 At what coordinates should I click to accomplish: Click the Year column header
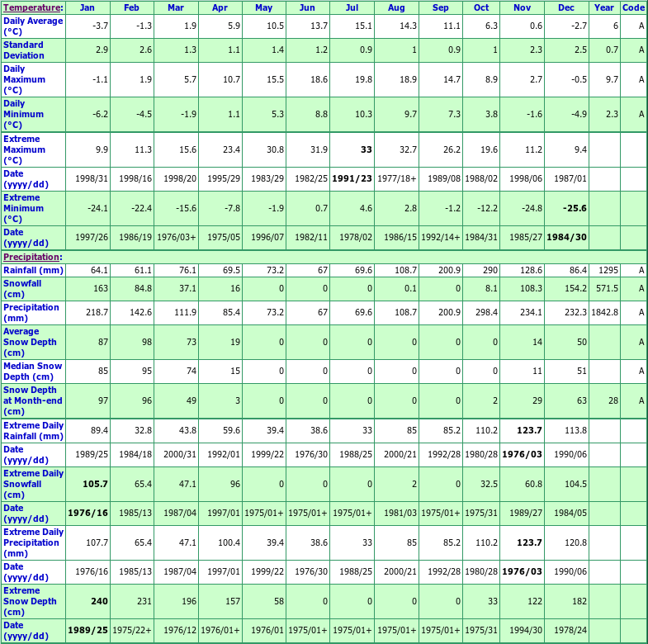point(604,7)
